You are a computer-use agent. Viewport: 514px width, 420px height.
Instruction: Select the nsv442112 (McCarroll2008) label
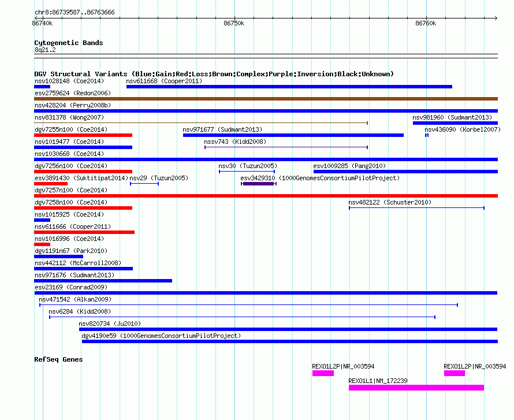(x=78, y=263)
